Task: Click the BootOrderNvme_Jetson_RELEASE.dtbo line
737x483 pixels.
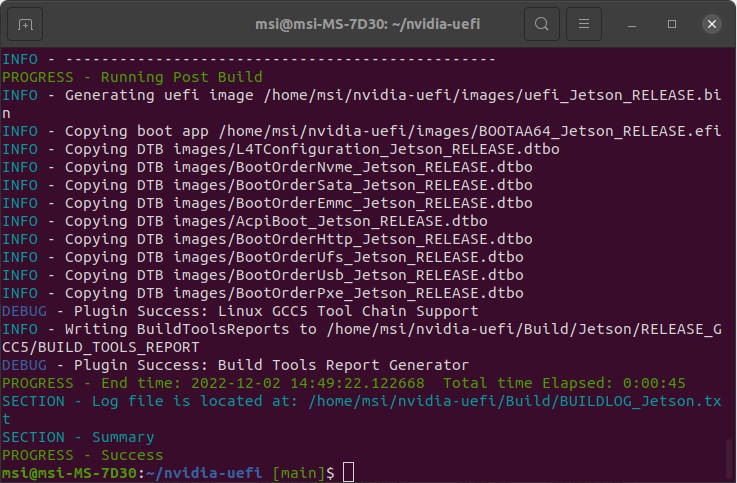Action: (267, 167)
